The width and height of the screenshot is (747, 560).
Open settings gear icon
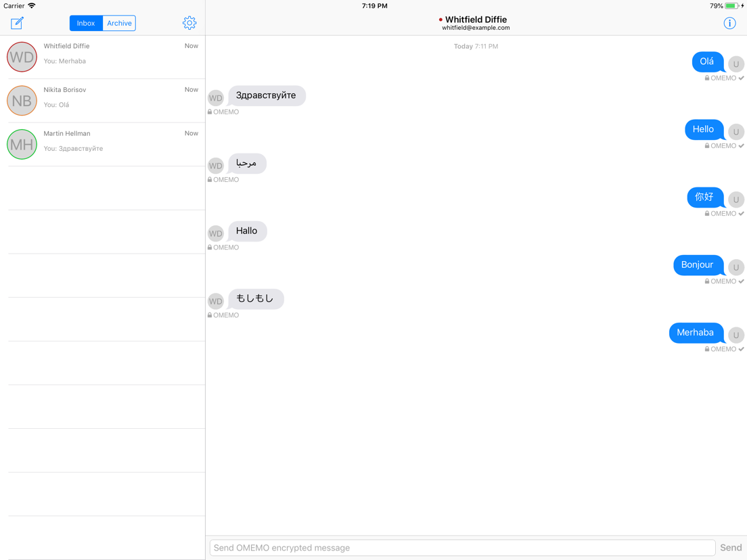tap(189, 23)
